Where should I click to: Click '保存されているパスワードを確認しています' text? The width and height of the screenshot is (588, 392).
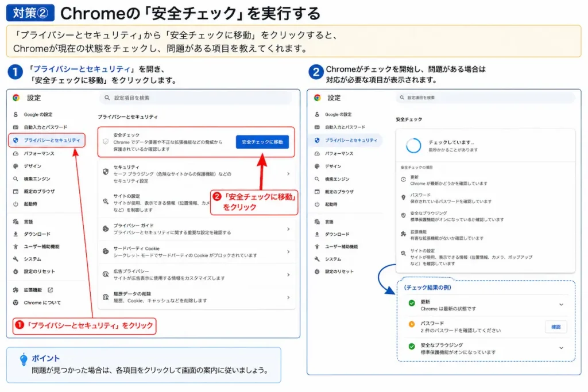click(451, 201)
